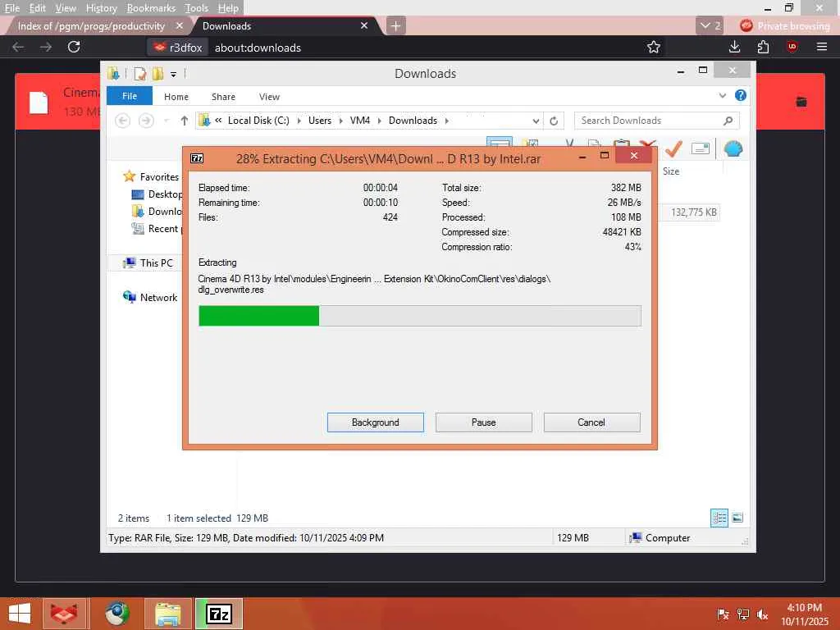The height and width of the screenshot is (630, 840).
Task: Select Users in the address breadcrumb
Action: [320, 121]
